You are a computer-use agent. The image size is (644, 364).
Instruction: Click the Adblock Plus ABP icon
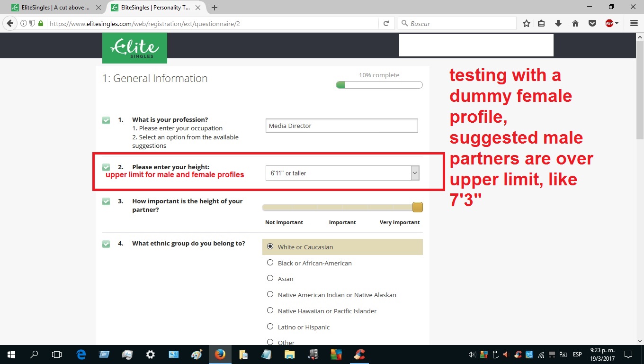[x=609, y=23]
